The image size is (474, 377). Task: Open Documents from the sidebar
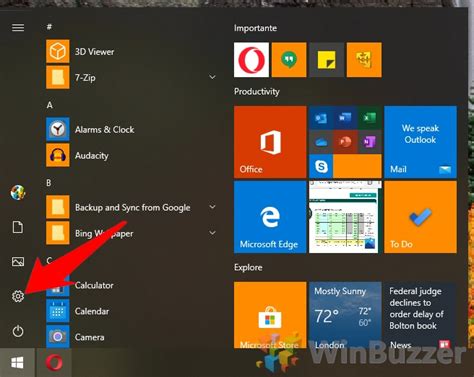18,227
